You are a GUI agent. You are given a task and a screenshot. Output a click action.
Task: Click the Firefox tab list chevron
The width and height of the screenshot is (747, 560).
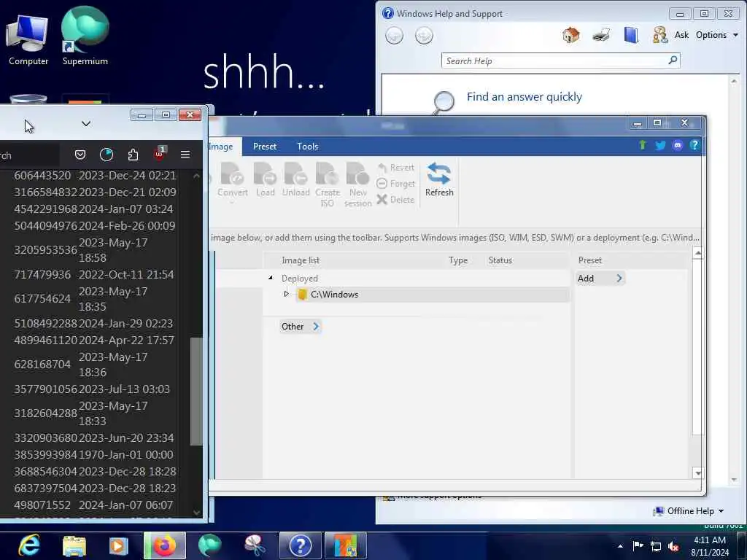pos(86,124)
